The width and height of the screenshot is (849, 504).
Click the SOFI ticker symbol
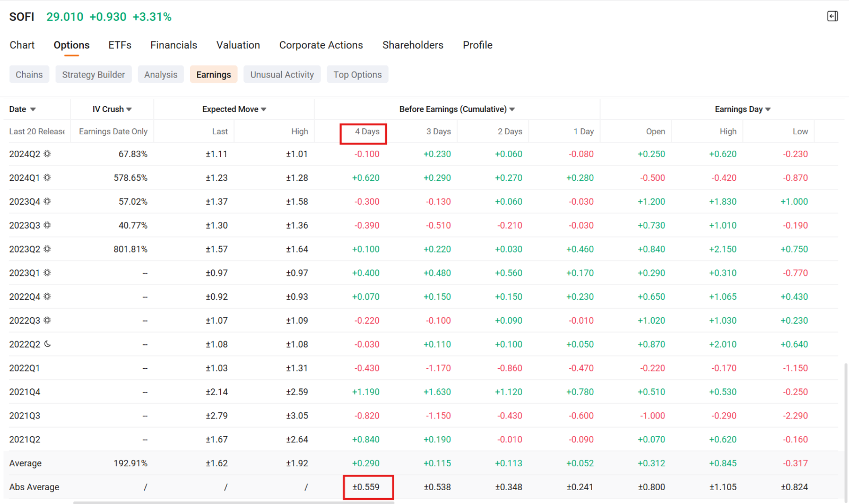coord(22,17)
